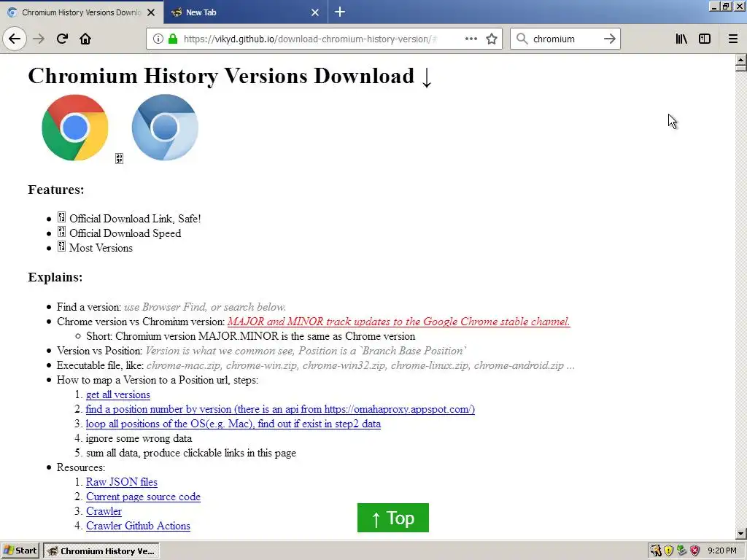This screenshot has height=560, width=747.
Task: Click into the search box containing chromium
Action: click(x=565, y=39)
